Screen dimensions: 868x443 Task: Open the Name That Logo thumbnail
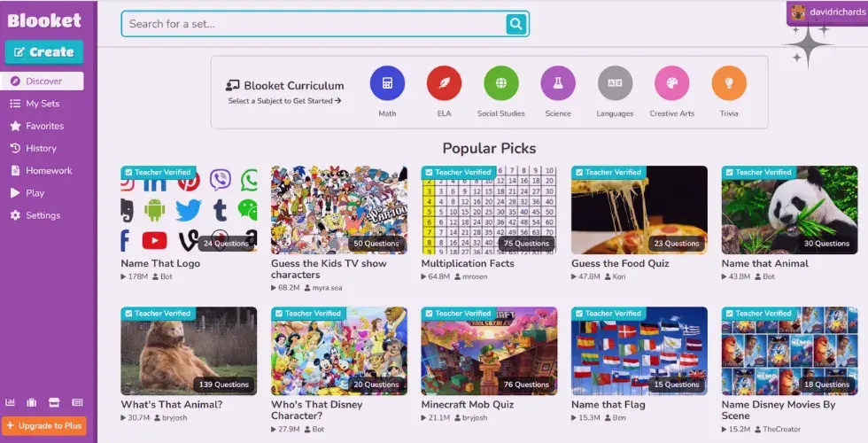pos(189,210)
